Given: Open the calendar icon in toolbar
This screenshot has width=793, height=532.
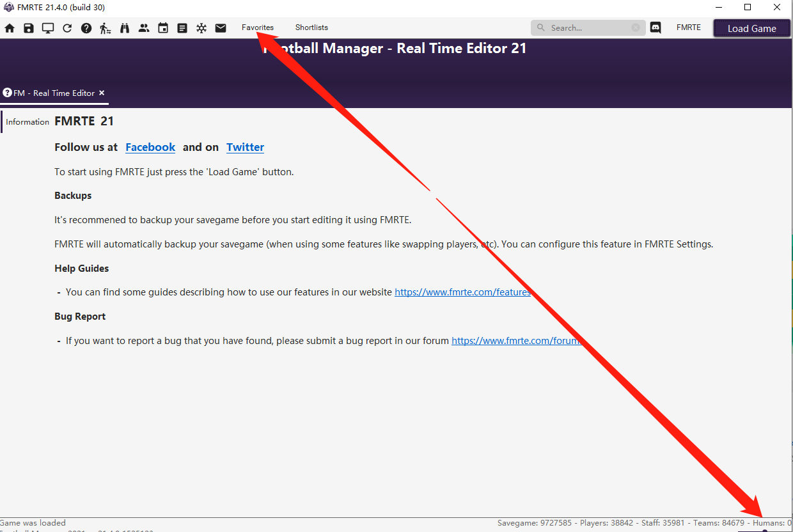Looking at the screenshot, I should coord(163,28).
